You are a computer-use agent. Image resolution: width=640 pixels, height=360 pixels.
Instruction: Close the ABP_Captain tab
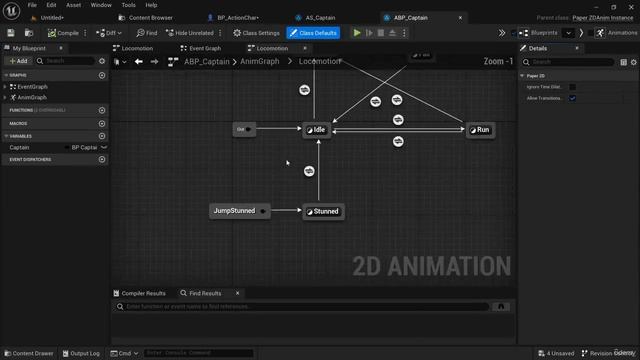click(x=460, y=18)
